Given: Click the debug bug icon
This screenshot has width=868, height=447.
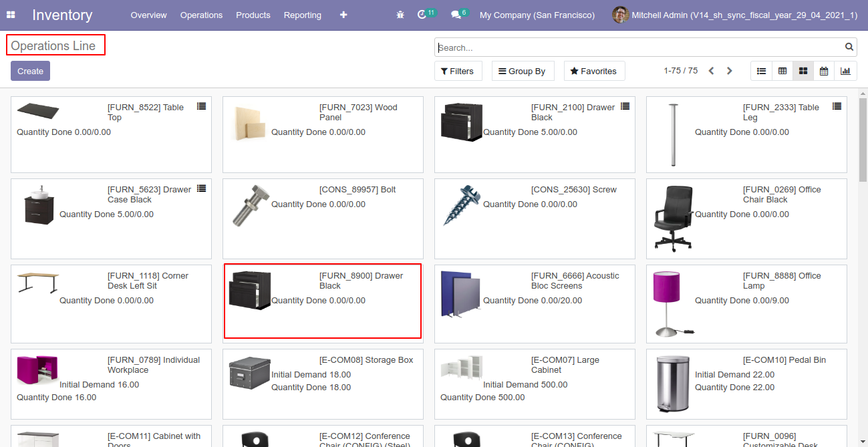Looking at the screenshot, I should tap(400, 15).
